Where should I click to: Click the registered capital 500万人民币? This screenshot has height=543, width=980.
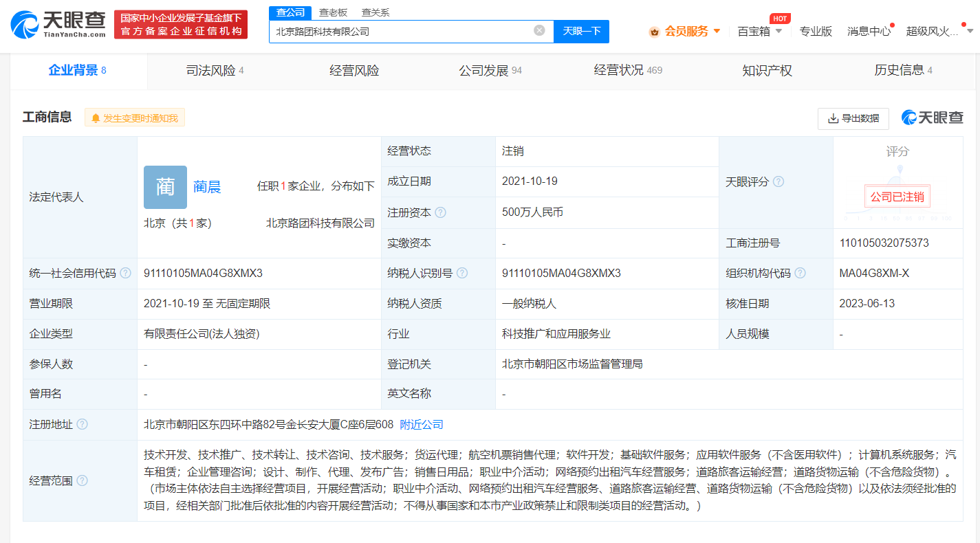pos(533,212)
